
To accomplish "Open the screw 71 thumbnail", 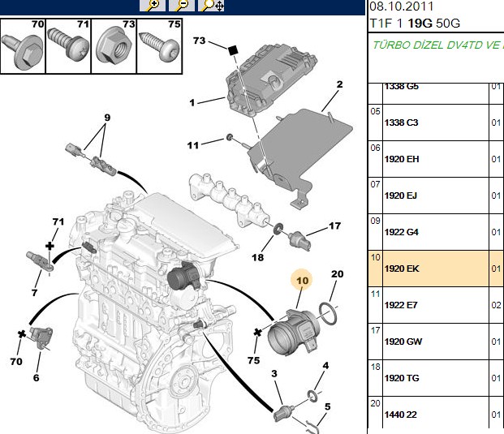I will (x=68, y=46).
